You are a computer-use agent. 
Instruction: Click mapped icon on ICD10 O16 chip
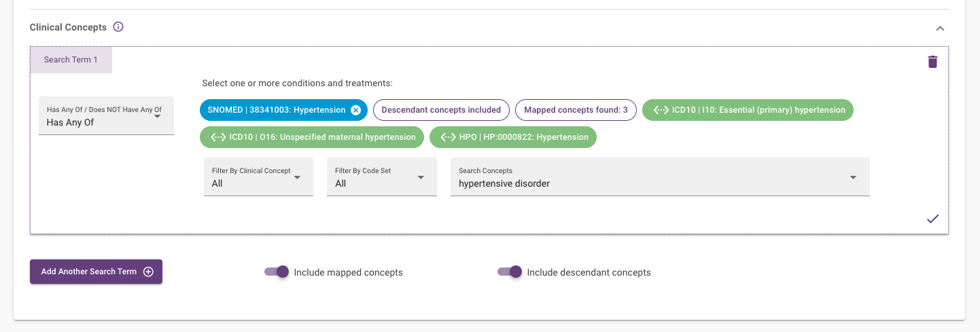pyautogui.click(x=218, y=137)
